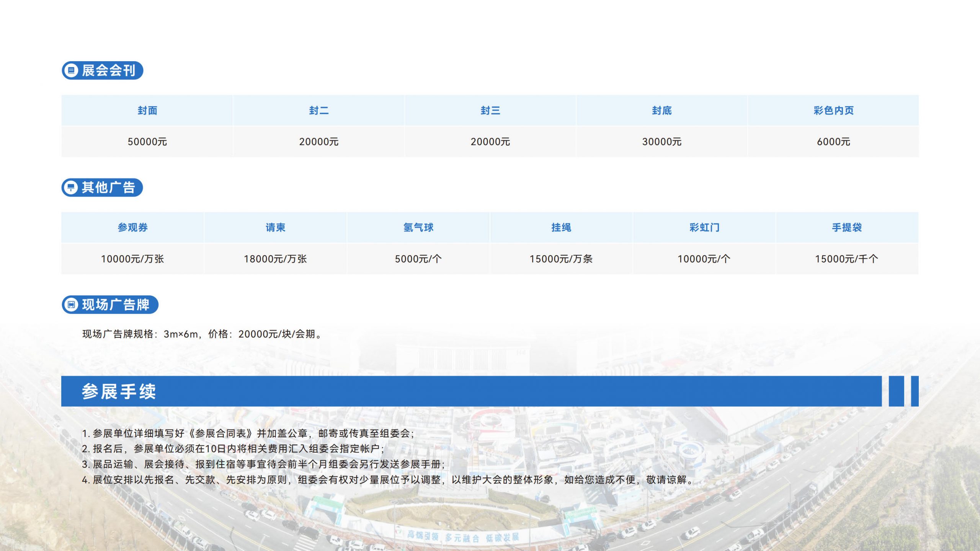Click the 彩虹门 column header

pyautogui.click(x=704, y=228)
